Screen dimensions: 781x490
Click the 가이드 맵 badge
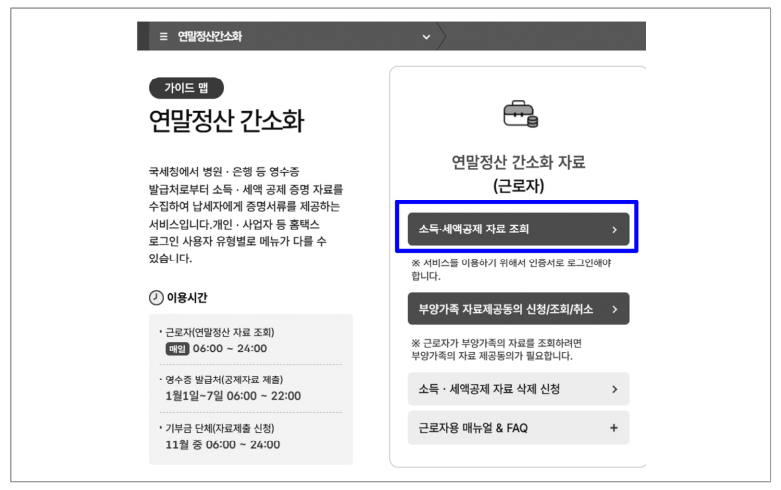coord(186,88)
